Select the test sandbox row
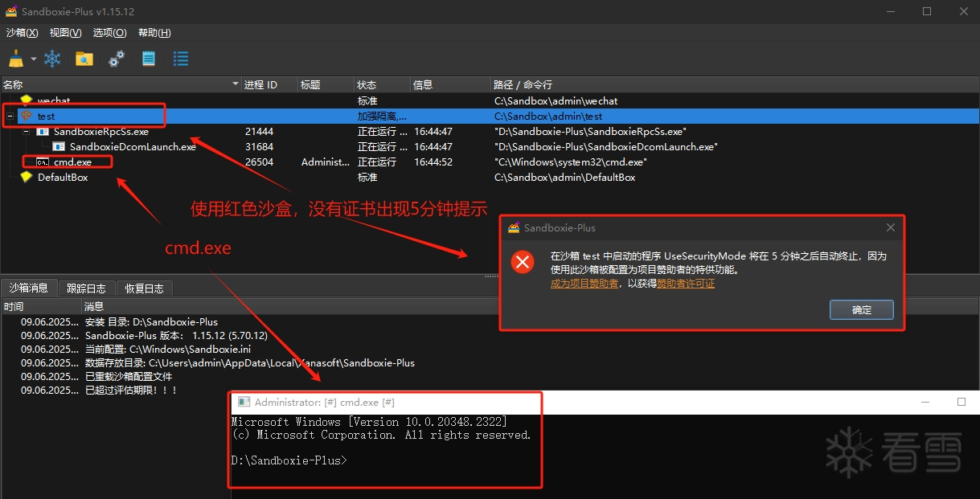 coord(490,116)
